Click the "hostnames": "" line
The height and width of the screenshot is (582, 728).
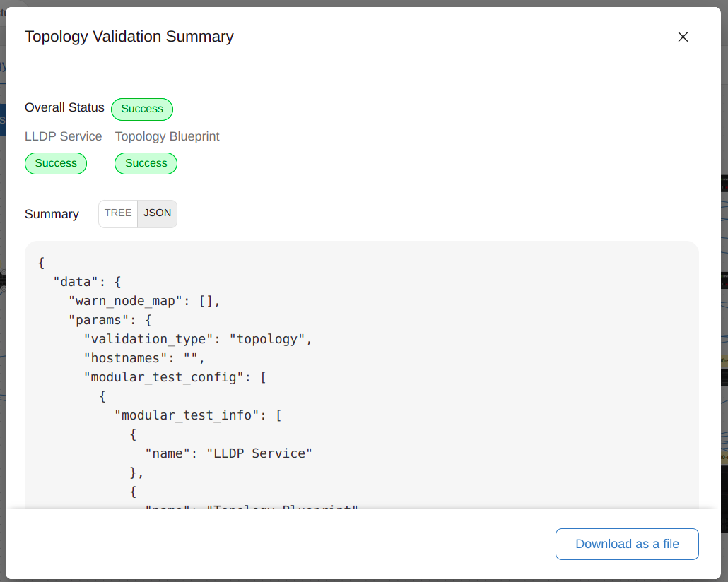144,358
